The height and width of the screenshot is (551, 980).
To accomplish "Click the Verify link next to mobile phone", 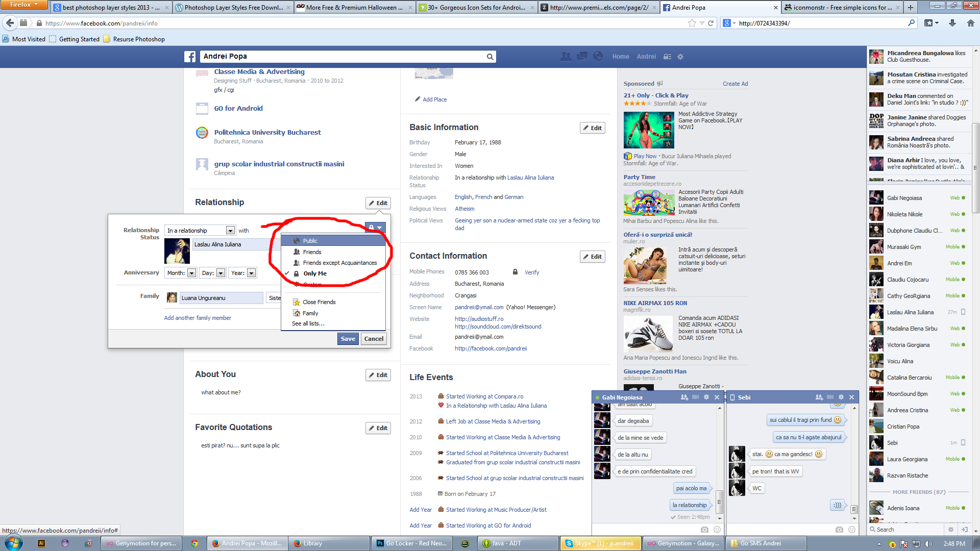I will pyautogui.click(x=532, y=272).
